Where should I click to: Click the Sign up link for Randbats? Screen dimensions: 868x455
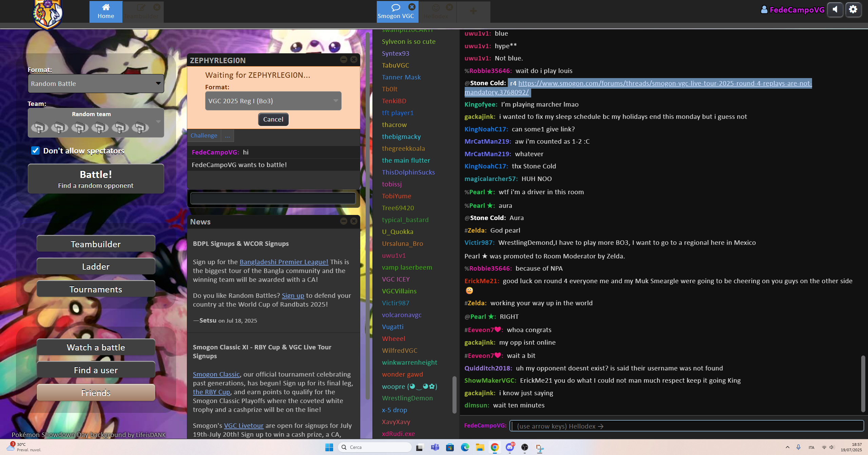point(293,295)
